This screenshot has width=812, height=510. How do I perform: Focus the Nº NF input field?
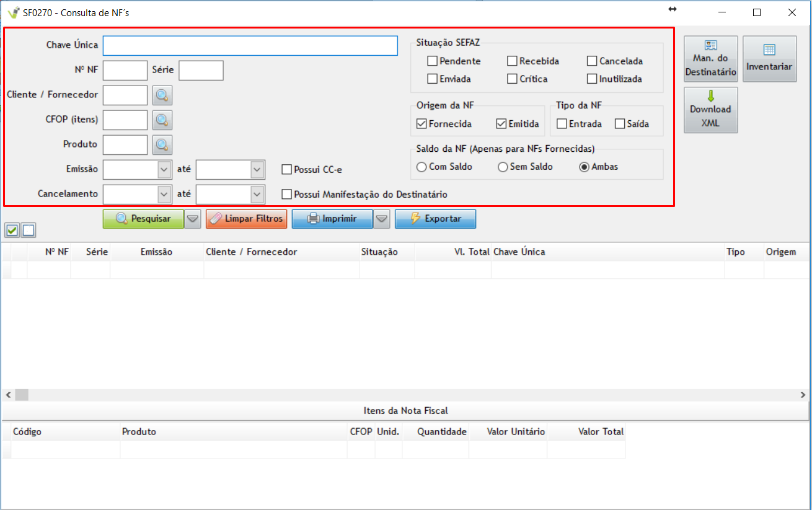click(x=125, y=71)
